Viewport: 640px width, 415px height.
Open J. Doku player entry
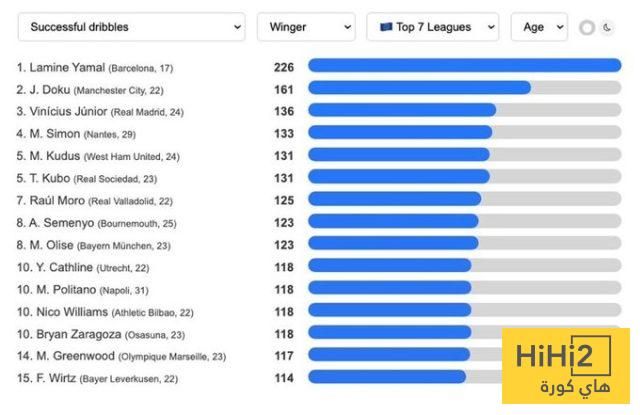[x=90, y=90]
